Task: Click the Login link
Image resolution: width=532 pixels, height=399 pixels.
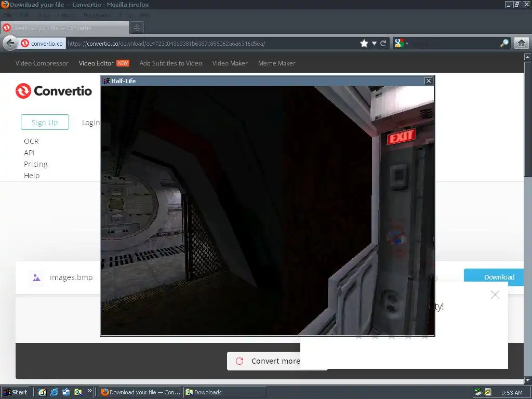Action: point(90,123)
